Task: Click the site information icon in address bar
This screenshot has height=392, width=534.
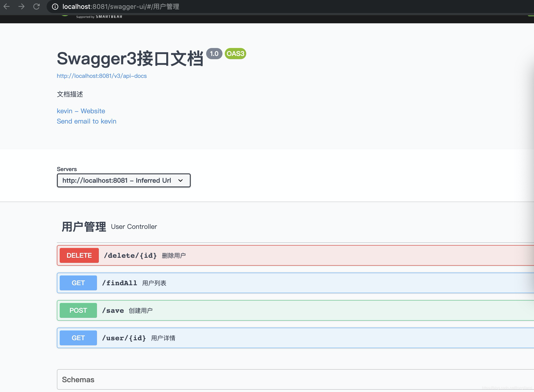Action: (55, 7)
